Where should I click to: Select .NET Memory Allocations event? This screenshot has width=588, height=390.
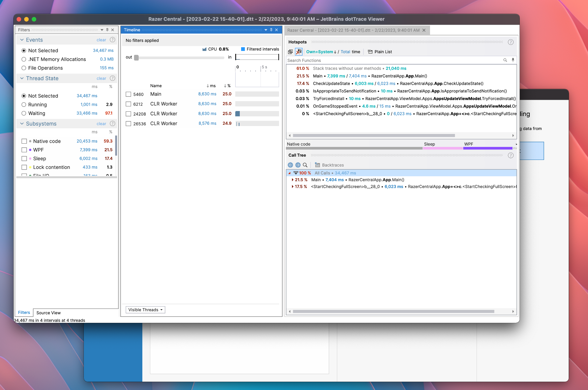(24, 59)
